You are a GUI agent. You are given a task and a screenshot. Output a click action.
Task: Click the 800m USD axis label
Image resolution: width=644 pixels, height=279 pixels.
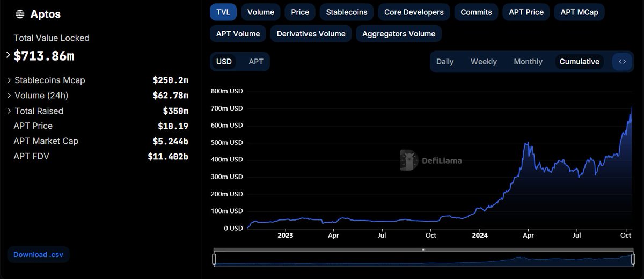click(x=227, y=91)
